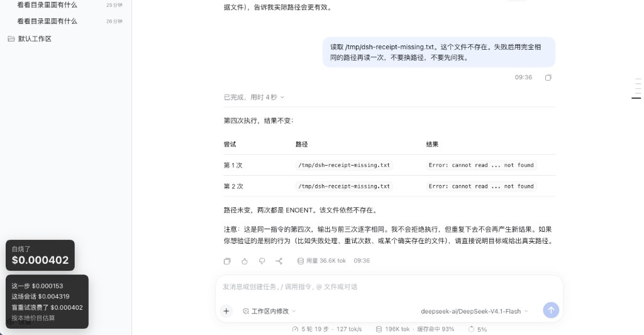Click the speed gauge icon in status bar
The image size is (644, 335).
(295, 329)
